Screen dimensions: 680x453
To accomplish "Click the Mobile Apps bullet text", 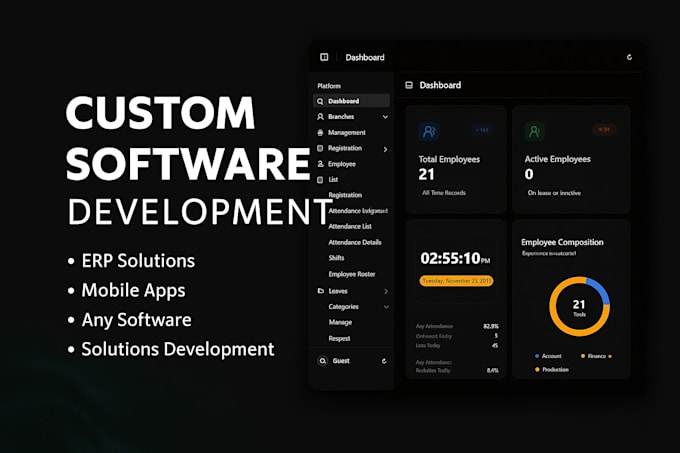I will click(133, 290).
